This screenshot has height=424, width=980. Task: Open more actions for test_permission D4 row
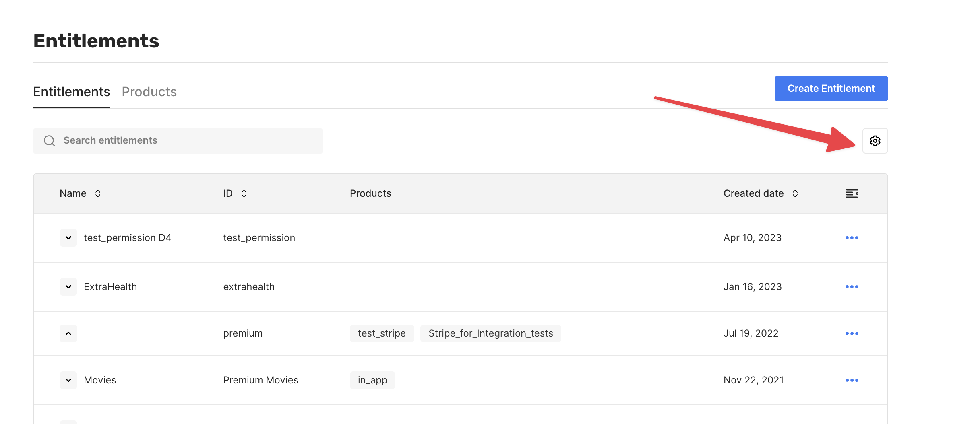pos(852,238)
